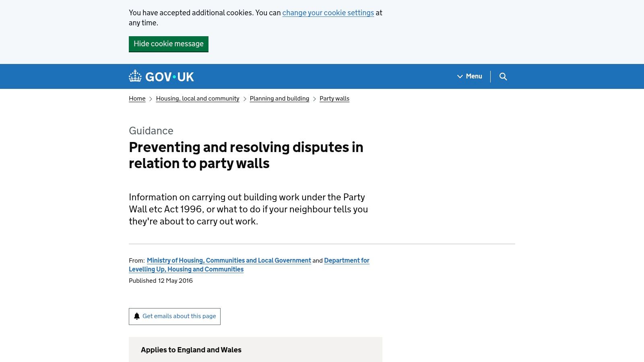Click Get emails about this page
Screen dimensions: 644x362
[x=175, y=317]
